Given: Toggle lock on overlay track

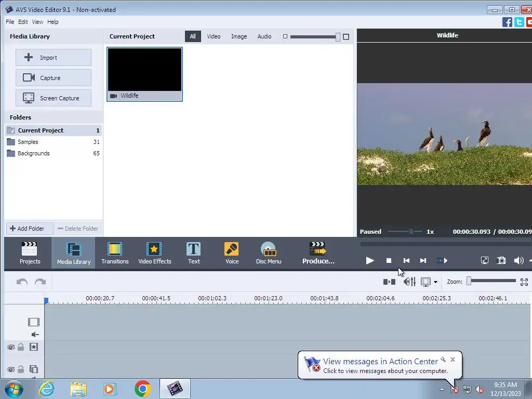Looking at the screenshot, I should (x=21, y=369).
